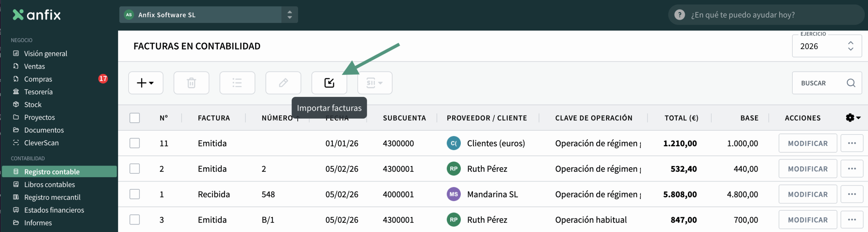Click the anfix logo
Image resolution: width=868 pixels, height=232 pixels.
(x=37, y=15)
